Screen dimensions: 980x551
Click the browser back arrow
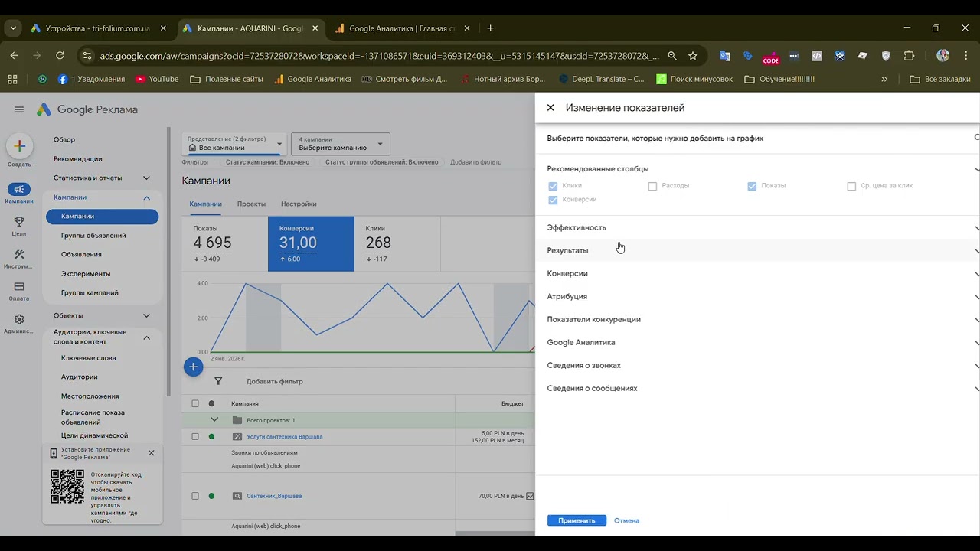click(x=14, y=56)
